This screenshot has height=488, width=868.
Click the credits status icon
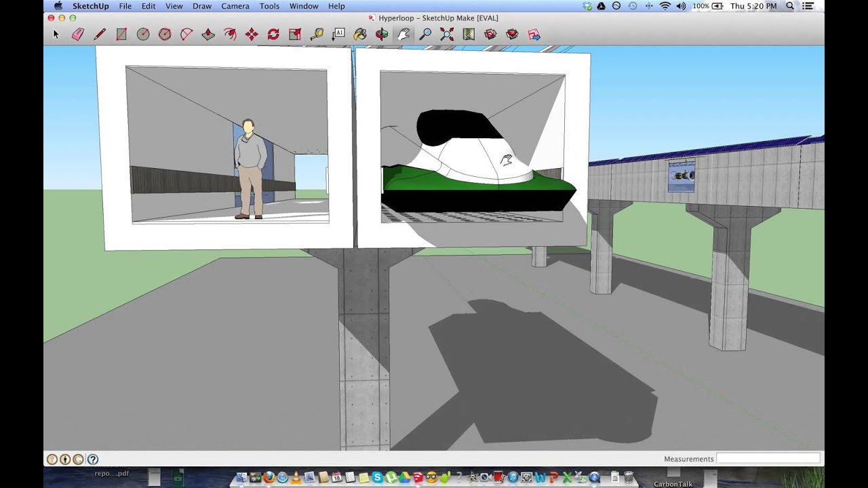point(65,459)
